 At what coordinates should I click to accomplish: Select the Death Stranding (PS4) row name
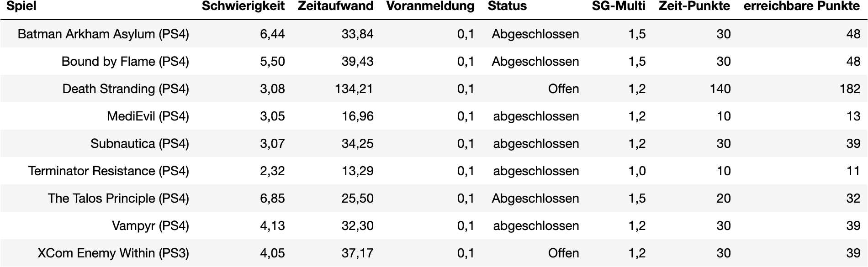[x=126, y=89]
